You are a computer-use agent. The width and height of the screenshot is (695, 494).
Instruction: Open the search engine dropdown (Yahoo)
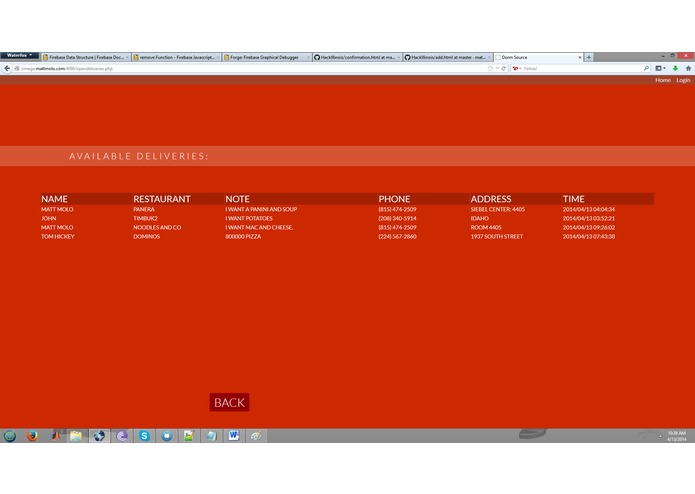coord(517,69)
